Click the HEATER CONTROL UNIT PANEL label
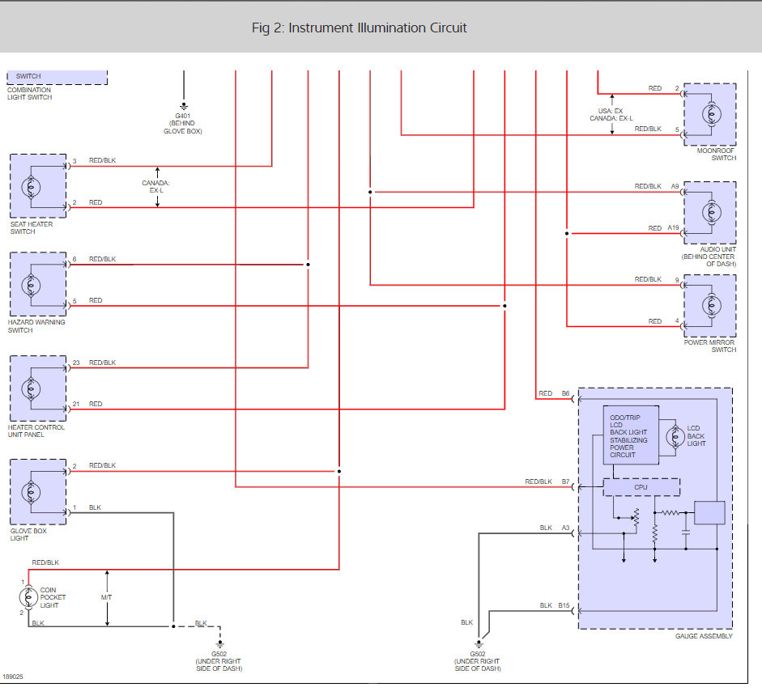 36,431
